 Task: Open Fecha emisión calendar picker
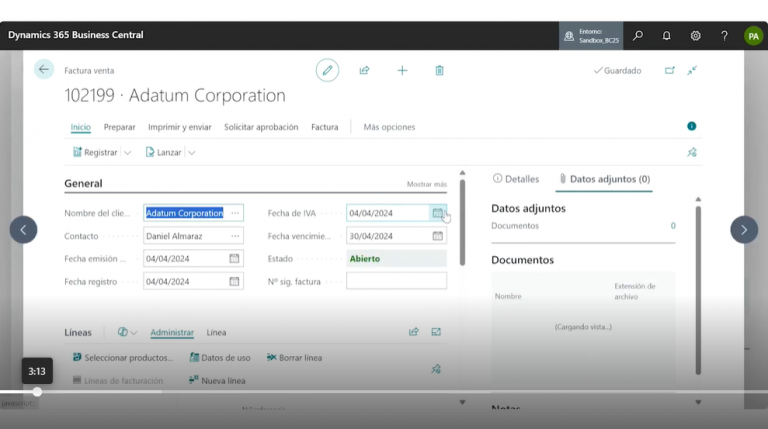pyautogui.click(x=234, y=259)
